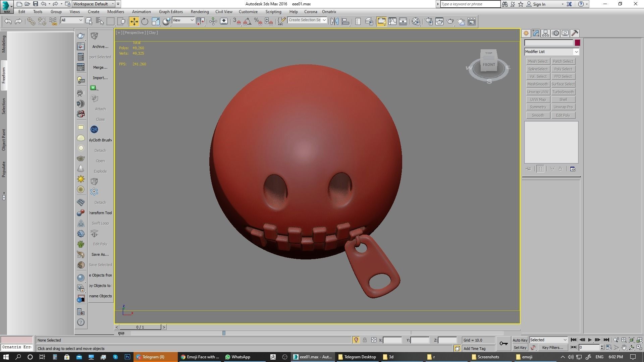The image size is (644, 362).
Task: Open Rendered Frame Window
Action: 439,21
